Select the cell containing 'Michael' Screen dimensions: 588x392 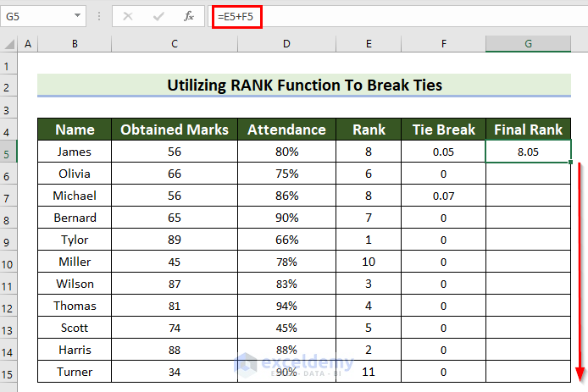75,196
